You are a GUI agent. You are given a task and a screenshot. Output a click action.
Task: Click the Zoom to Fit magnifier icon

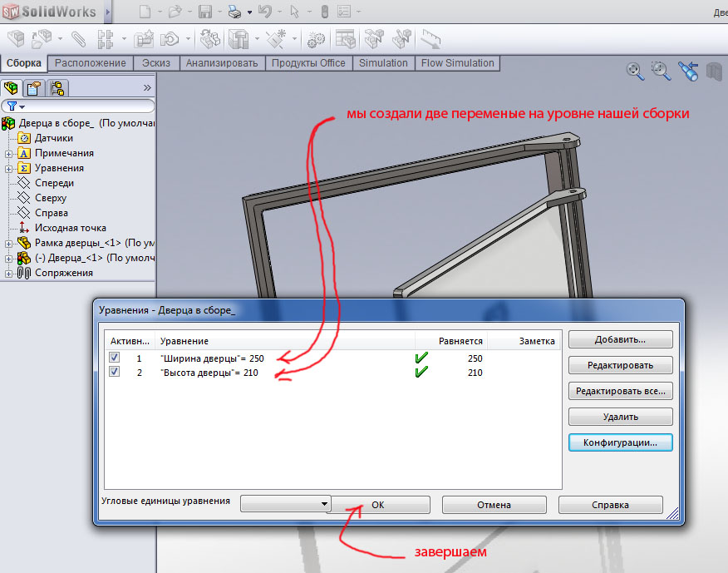tap(636, 72)
